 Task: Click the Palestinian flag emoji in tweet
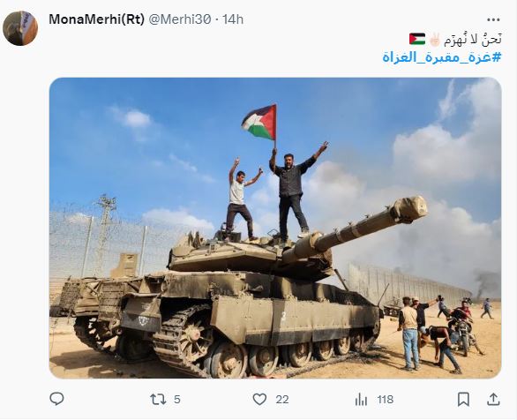pos(417,39)
